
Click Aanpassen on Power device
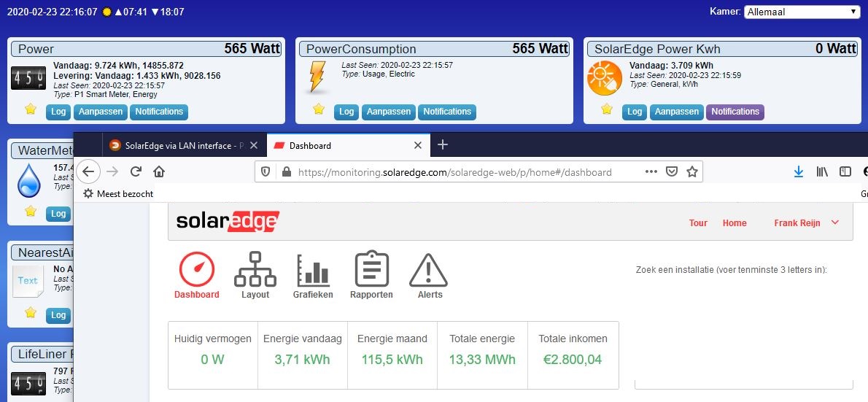click(x=100, y=112)
